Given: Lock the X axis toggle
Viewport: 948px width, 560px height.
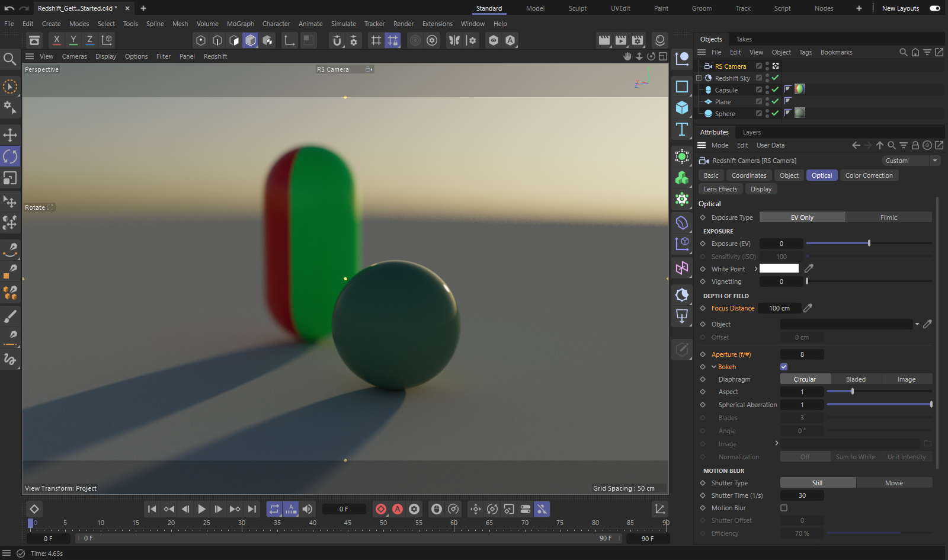Looking at the screenshot, I should [x=56, y=40].
